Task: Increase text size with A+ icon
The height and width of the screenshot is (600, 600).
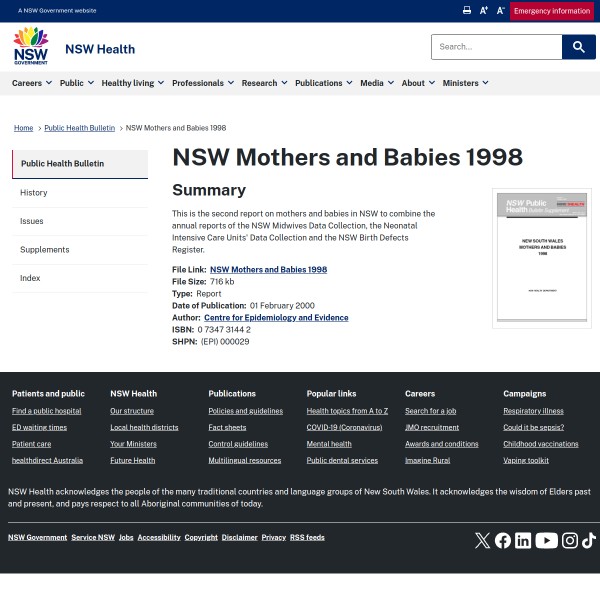Action: pyautogui.click(x=484, y=10)
